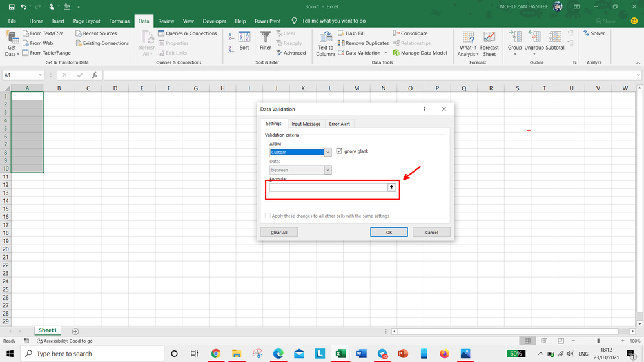Open the Get Data icon
Viewport: 644px width, 362px height.
12,43
